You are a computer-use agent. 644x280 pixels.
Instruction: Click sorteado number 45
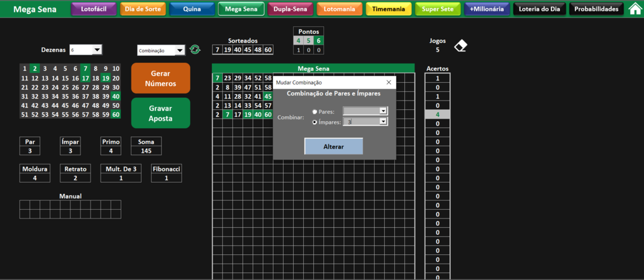coord(248,50)
